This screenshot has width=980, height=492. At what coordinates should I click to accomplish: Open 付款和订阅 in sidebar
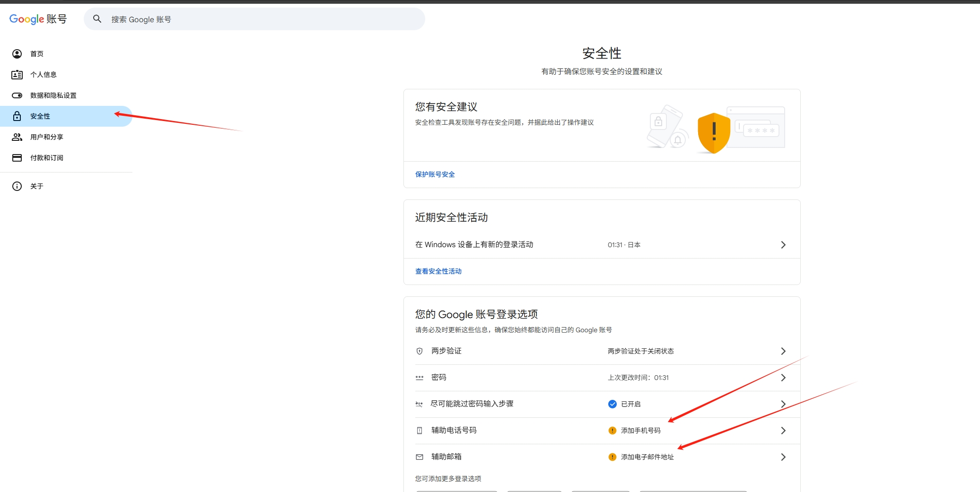(47, 158)
